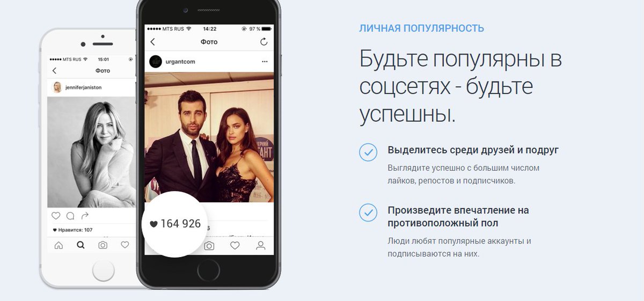Tap the share arrow under the jenniferjaniston photo
Screen dimensions: 644x301
pyautogui.click(x=84, y=216)
